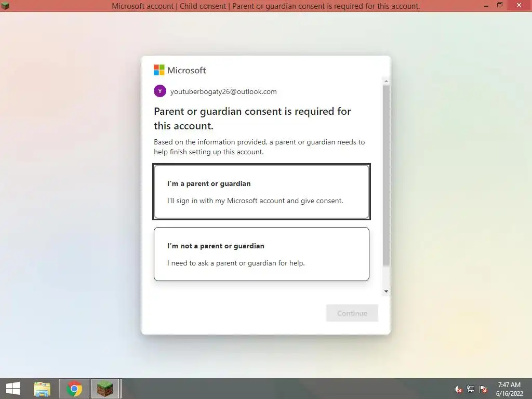Open Action Center flag tray icon
The width and height of the screenshot is (532, 399).
tap(483, 389)
